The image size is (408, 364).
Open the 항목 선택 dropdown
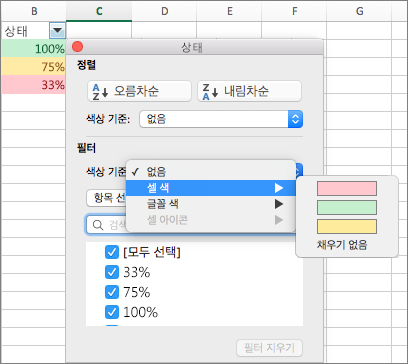106,199
